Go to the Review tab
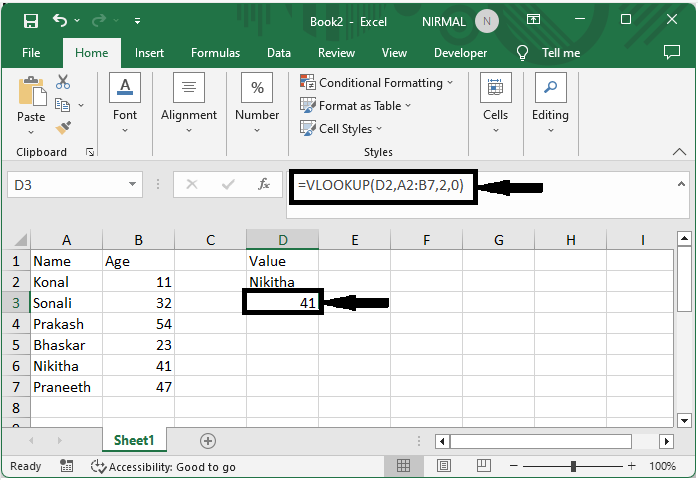The image size is (698, 480). (x=336, y=53)
